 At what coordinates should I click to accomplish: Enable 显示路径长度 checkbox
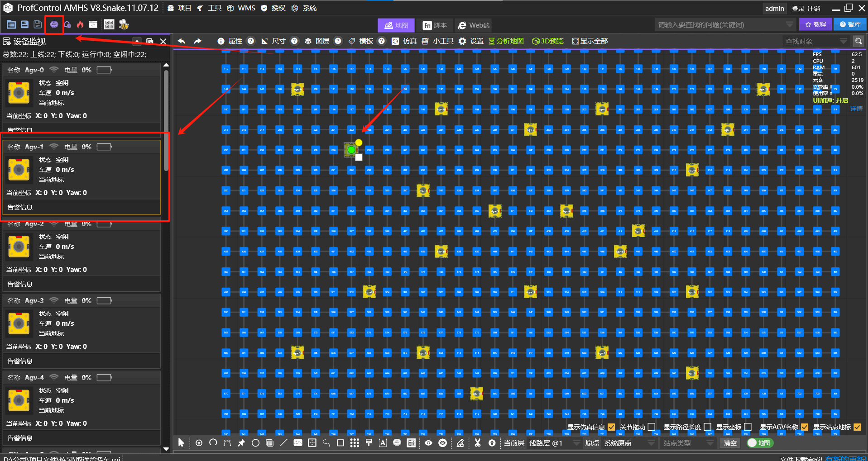tap(707, 427)
